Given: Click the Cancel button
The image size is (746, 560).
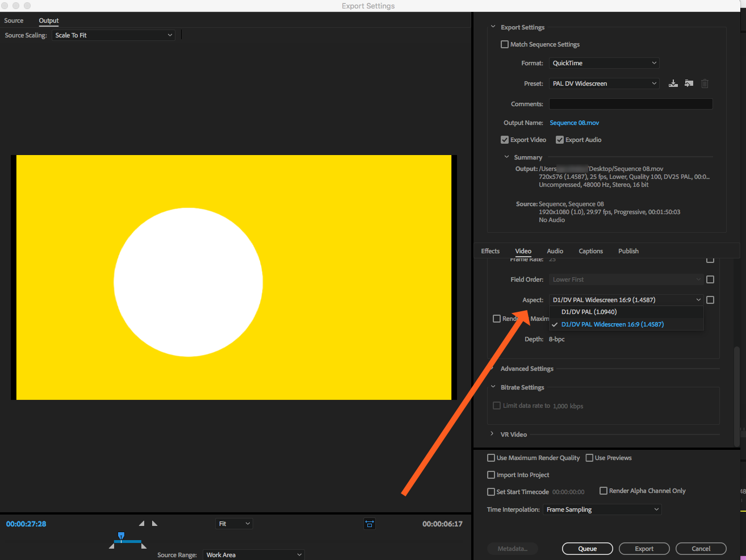Looking at the screenshot, I should [x=701, y=549].
